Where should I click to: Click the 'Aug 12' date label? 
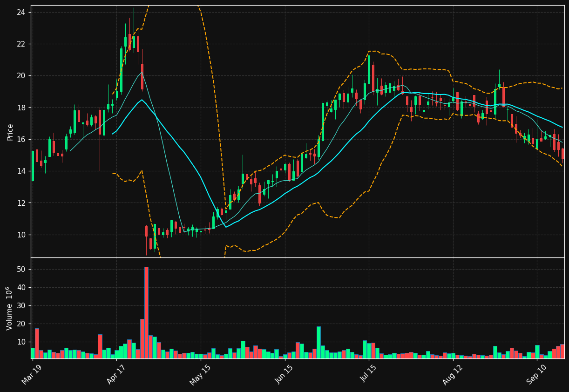tap(452, 374)
